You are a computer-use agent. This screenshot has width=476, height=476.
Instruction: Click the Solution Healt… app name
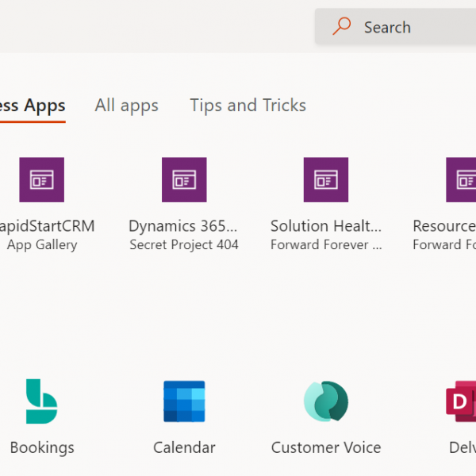click(326, 226)
